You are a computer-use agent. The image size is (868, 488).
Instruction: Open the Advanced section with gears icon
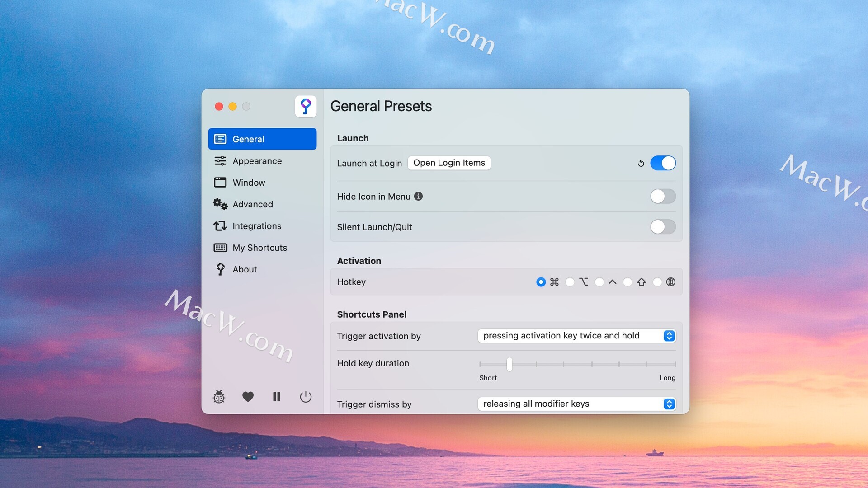252,204
